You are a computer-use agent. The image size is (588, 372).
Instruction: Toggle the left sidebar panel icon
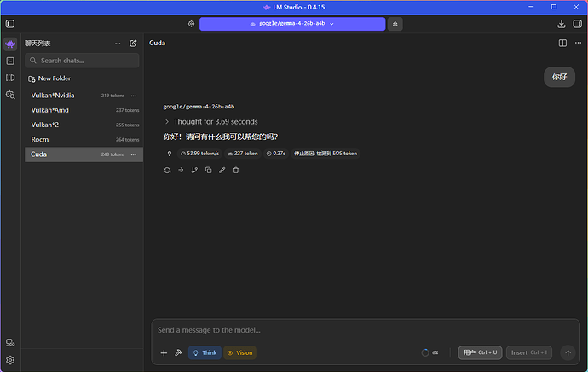(10, 24)
